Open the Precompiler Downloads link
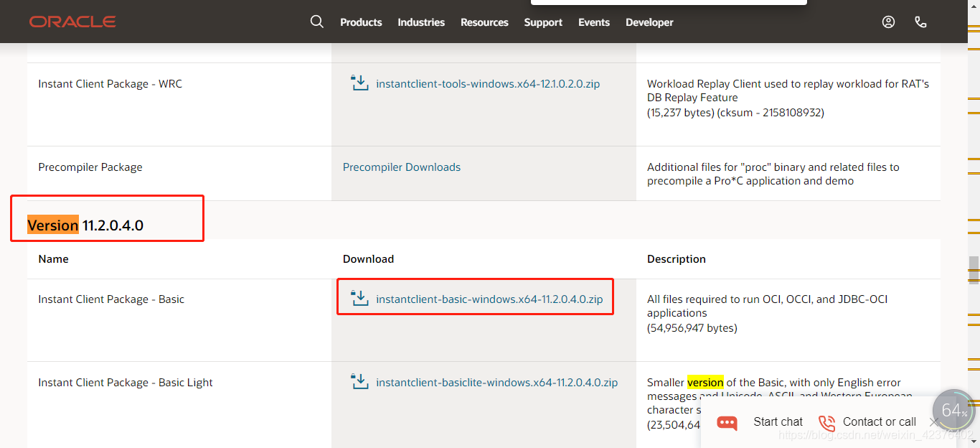 402,167
